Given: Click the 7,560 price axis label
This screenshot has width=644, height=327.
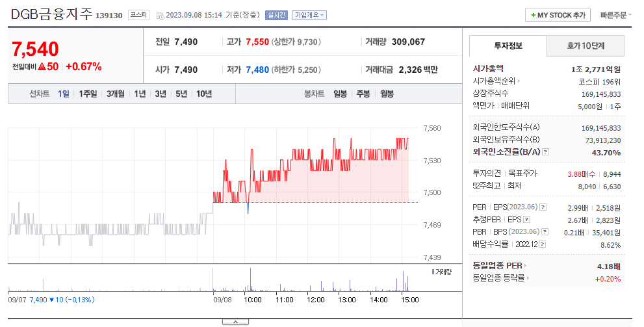Looking at the screenshot, I should (432, 128).
